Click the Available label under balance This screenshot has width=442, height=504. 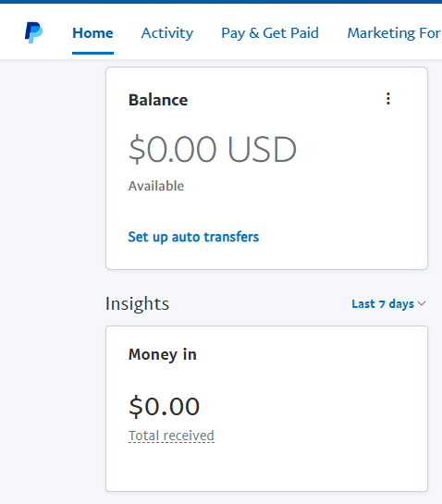[156, 186]
